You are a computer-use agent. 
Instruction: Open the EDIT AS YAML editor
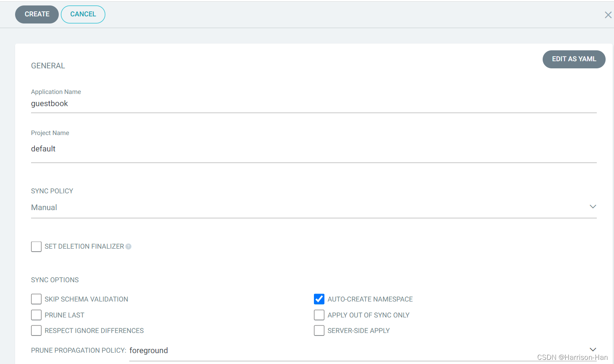pos(574,59)
